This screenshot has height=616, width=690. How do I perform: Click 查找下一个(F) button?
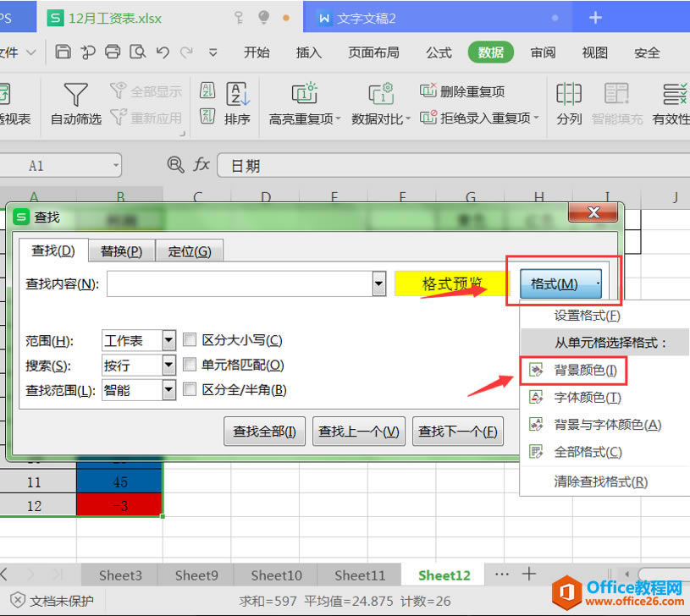(458, 432)
